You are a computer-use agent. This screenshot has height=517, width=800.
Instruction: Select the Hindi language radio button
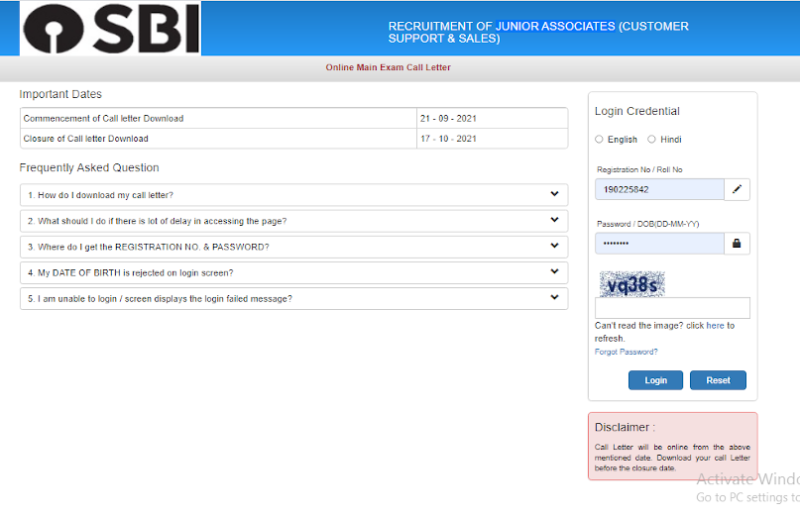(652, 140)
